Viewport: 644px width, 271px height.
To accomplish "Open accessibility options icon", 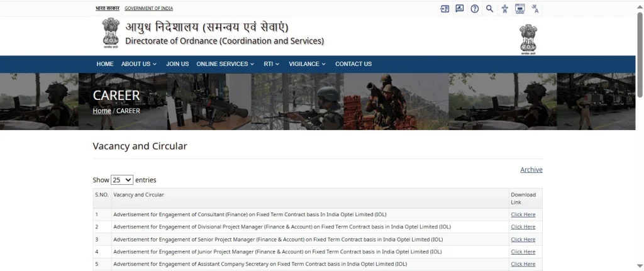I will click(504, 9).
